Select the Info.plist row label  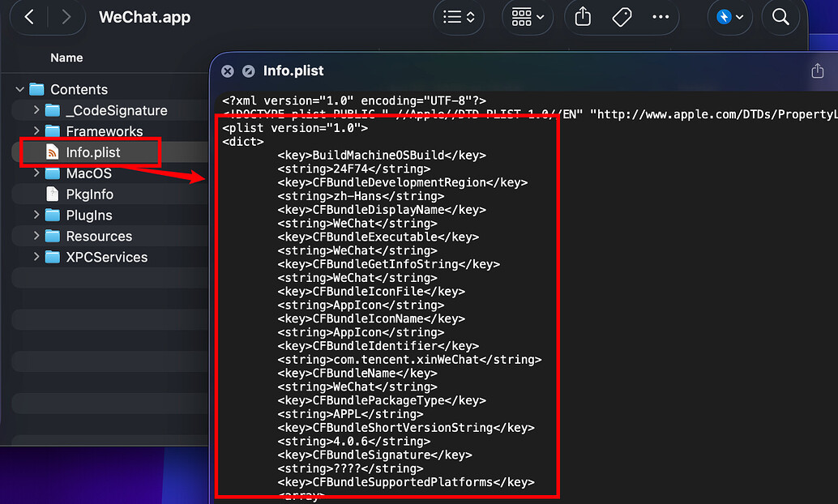(93, 152)
